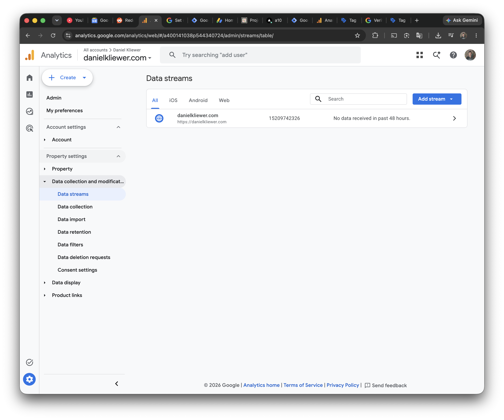
Task: Open the Add stream dropdown
Action: pyautogui.click(x=437, y=99)
